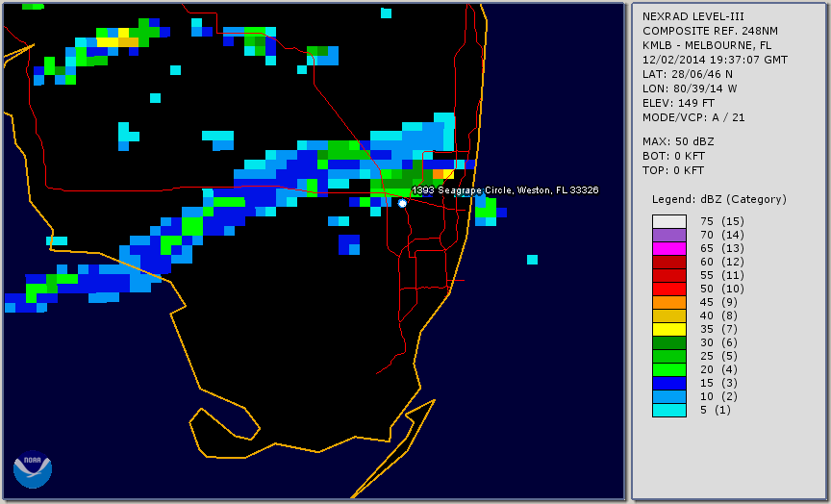
Task: Click the LAT: 28/06/46 N value
Action: tap(688, 74)
